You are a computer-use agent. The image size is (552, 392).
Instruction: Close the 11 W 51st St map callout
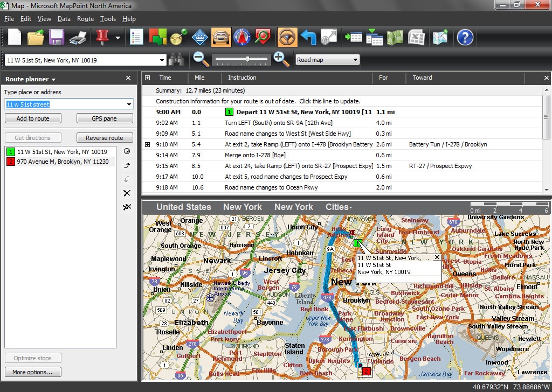point(437,257)
